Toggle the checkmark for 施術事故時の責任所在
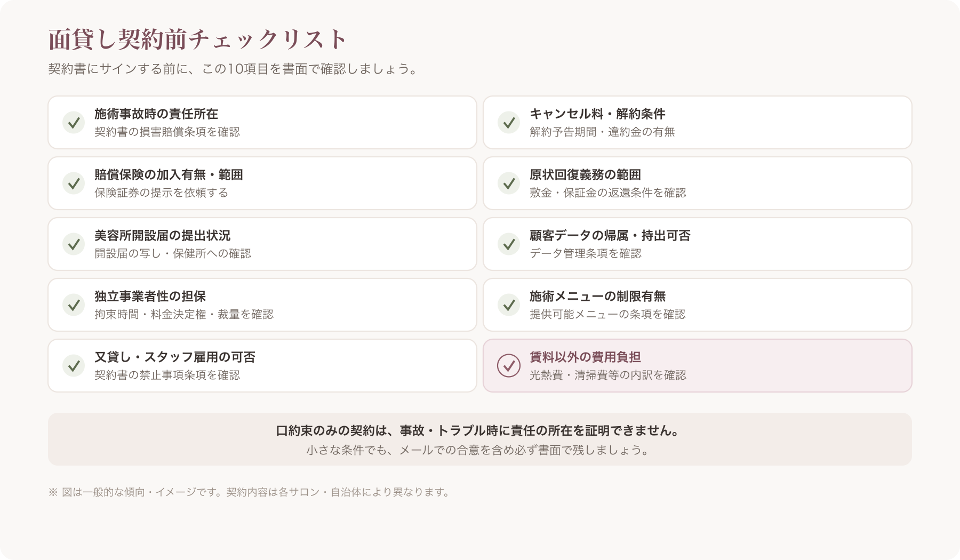The image size is (960, 560). 74,123
